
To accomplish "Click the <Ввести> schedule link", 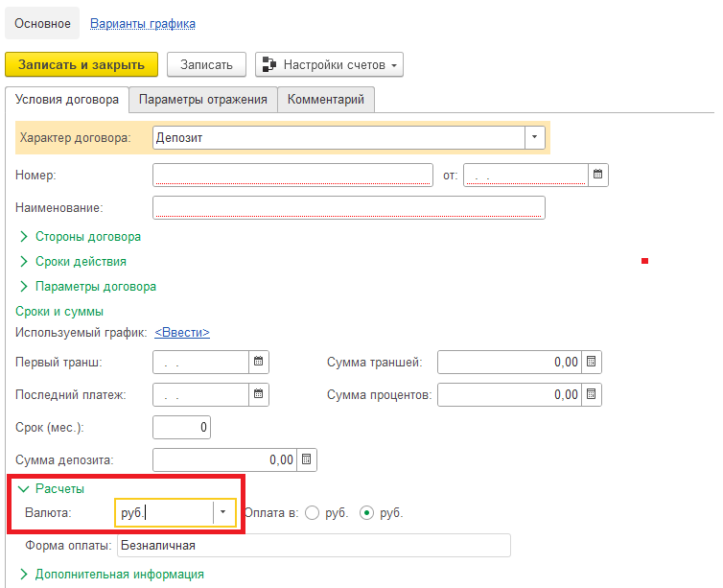I will tap(182, 333).
